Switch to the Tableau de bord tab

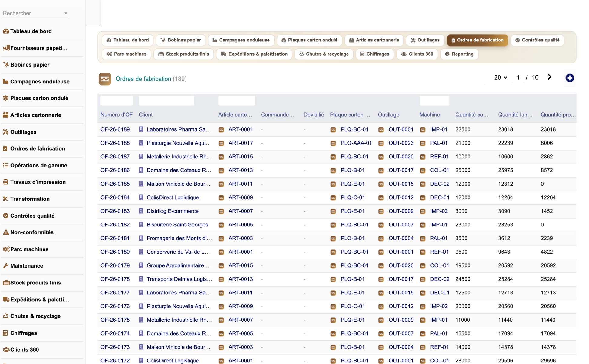128,40
